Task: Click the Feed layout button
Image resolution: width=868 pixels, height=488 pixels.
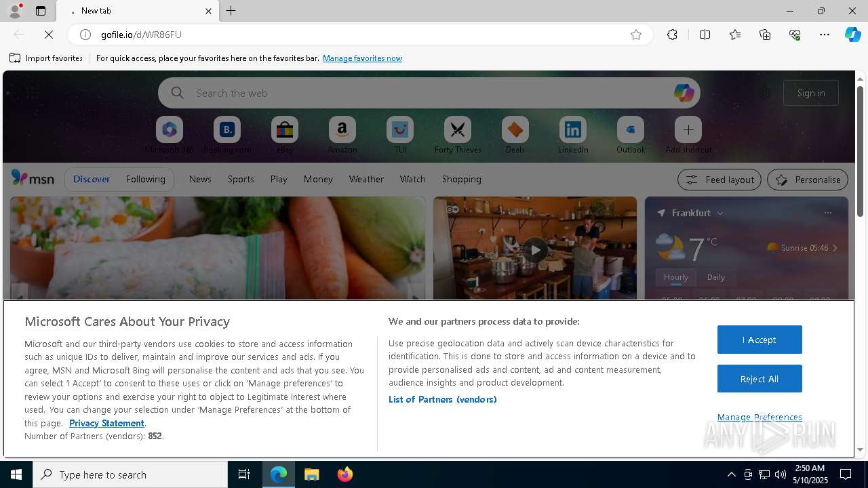Action: (719, 180)
